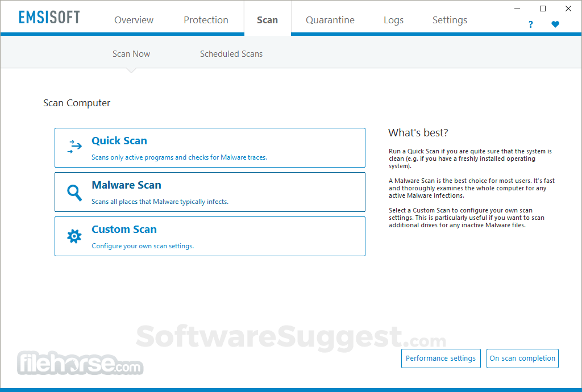The width and height of the screenshot is (582, 392).
Task: Click the Malware Scan magnifier icon
Action: click(x=74, y=191)
